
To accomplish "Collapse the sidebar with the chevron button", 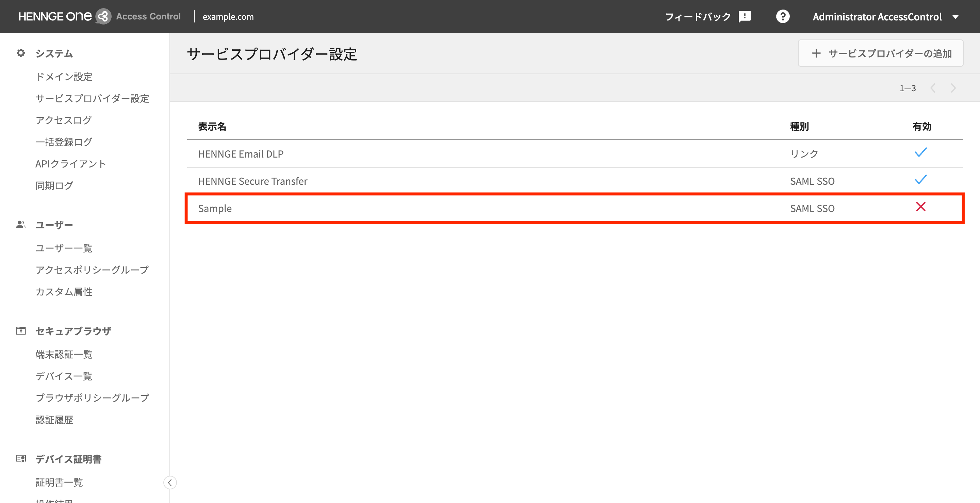I will pos(170,483).
